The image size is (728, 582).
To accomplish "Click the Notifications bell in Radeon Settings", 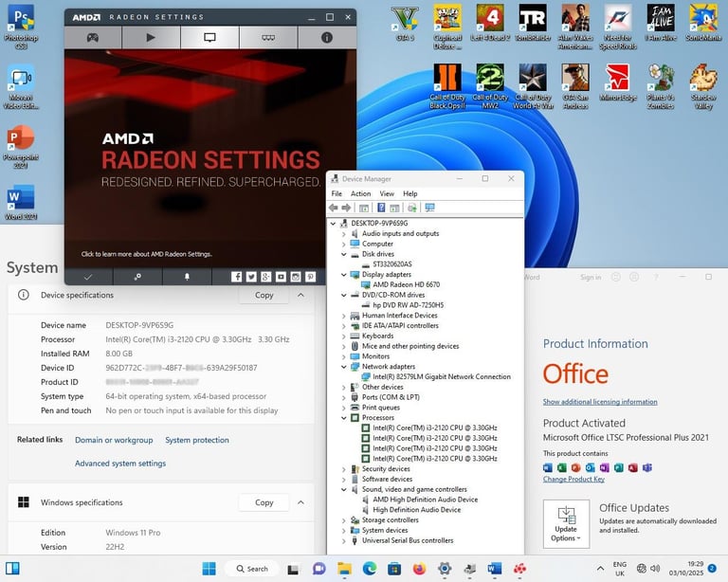I will (x=187, y=277).
